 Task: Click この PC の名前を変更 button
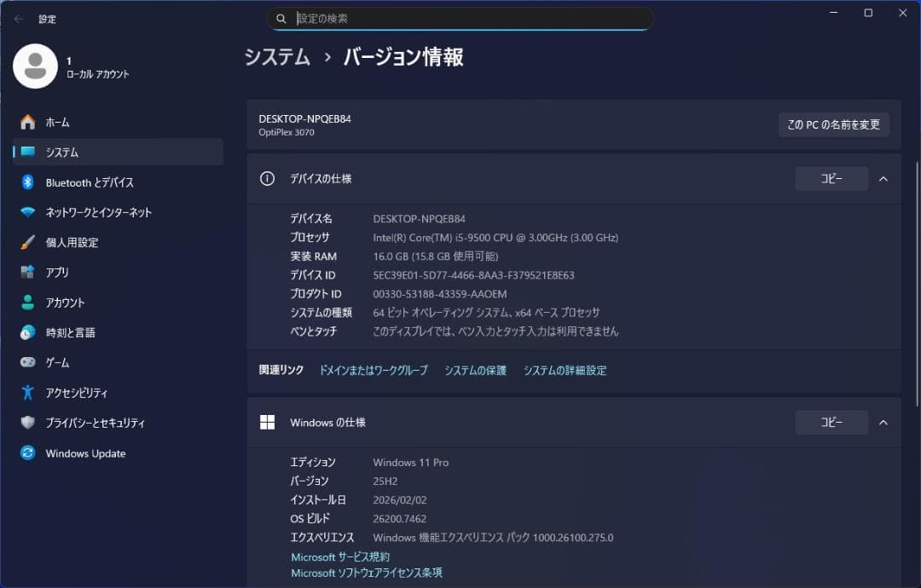833,124
